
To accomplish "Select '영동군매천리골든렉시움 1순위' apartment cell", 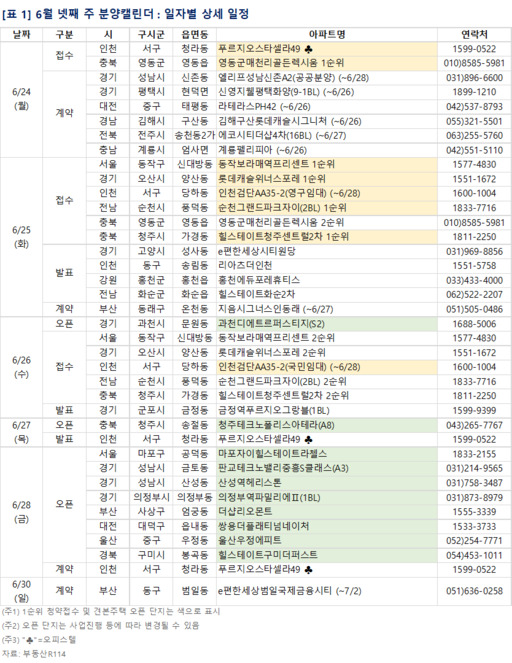I will click(327, 63).
